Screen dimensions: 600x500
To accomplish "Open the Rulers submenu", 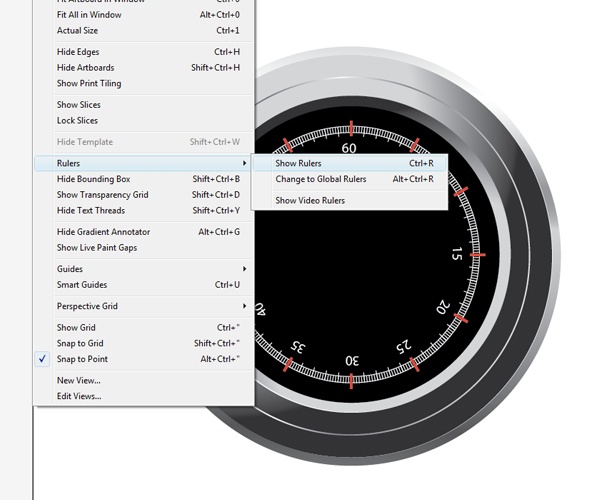I will (x=143, y=163).
